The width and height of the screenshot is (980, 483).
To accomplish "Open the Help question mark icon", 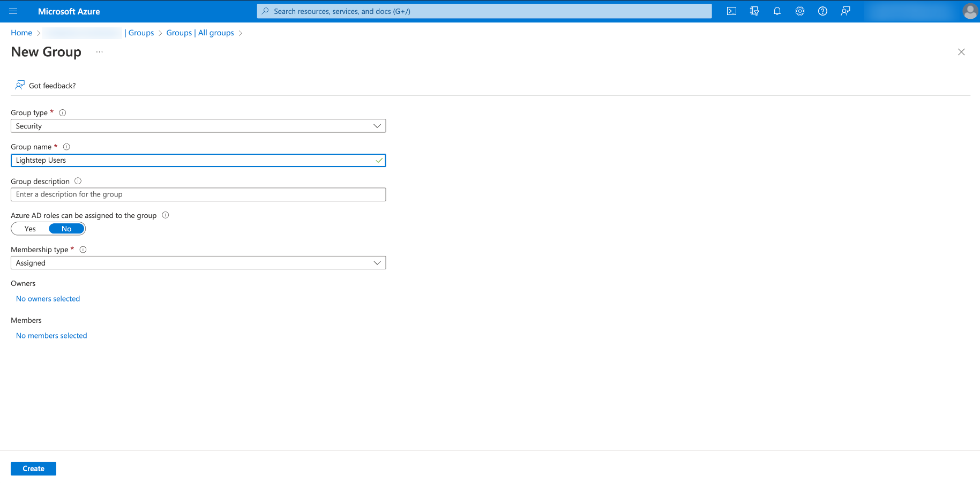I will [x=822, y=11].
